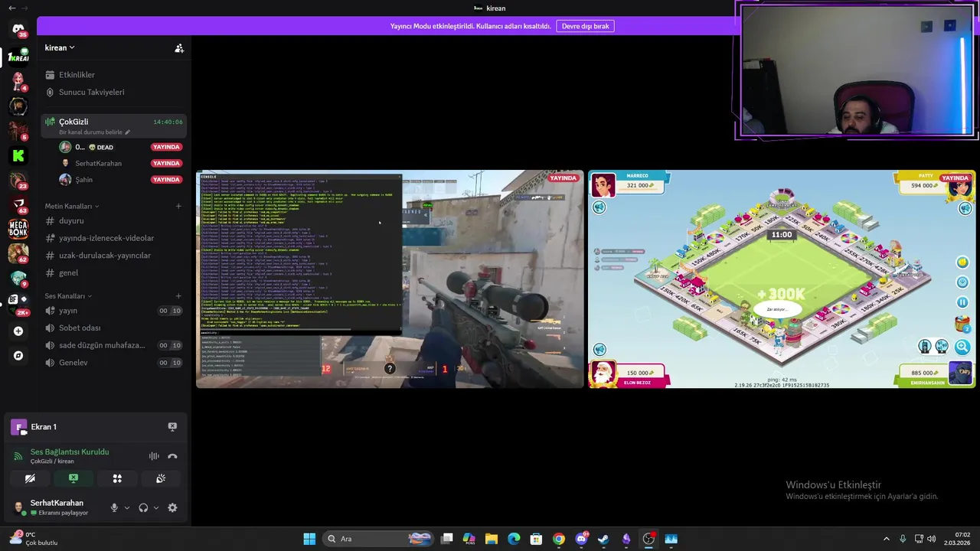This screenshot has height=551, width=980.
Task: Click the Ekran 1 stream label
Action: 44,427
